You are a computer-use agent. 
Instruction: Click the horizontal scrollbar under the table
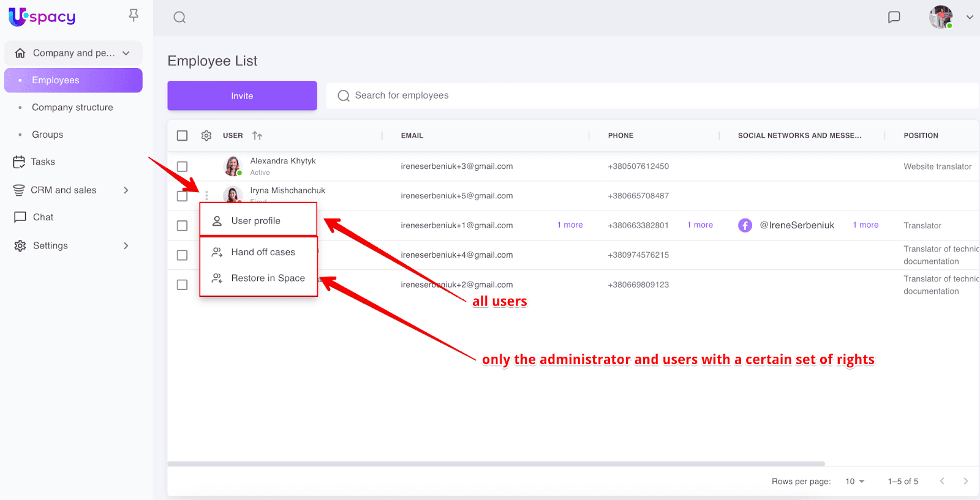[496, 464]
